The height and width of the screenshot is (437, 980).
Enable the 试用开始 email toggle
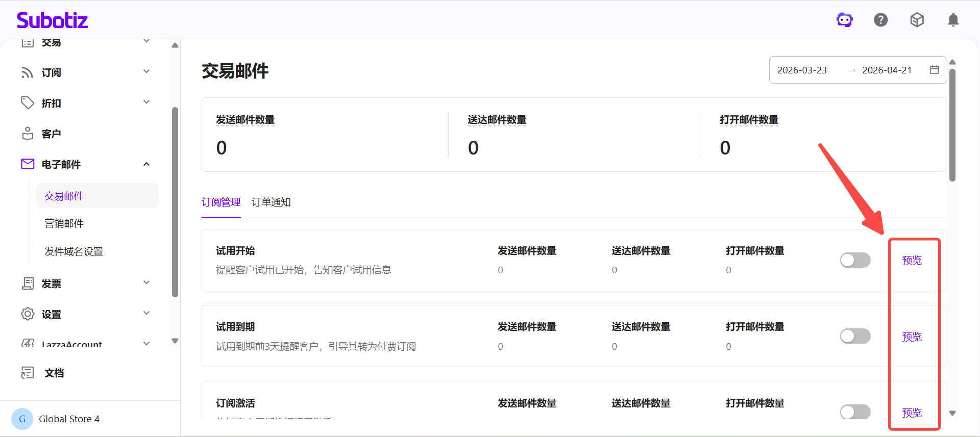click(x=855, y=260)
